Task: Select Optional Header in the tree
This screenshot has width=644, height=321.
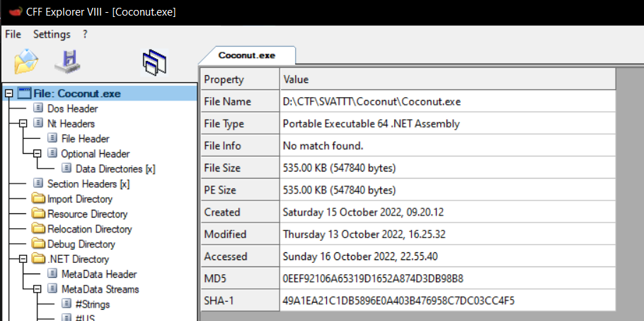Action: point(96,154)
